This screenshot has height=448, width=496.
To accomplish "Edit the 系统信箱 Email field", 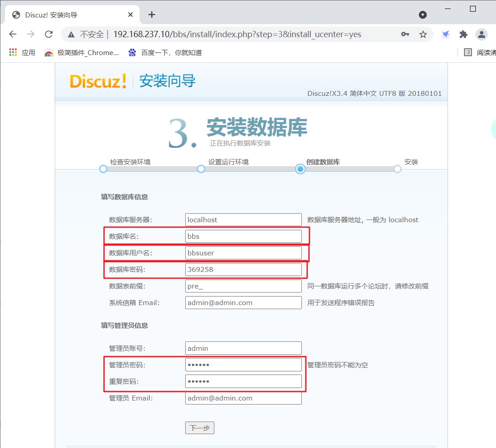I will click(243, 303).
